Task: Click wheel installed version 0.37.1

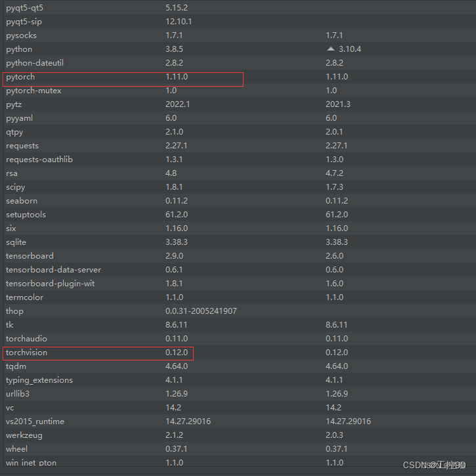Action: (177, 448)
